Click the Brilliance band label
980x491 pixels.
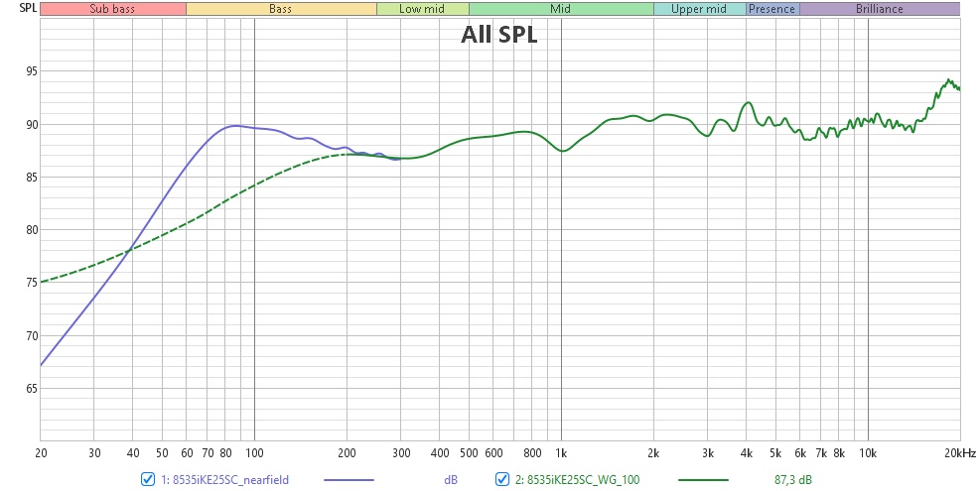pos(880,9)
